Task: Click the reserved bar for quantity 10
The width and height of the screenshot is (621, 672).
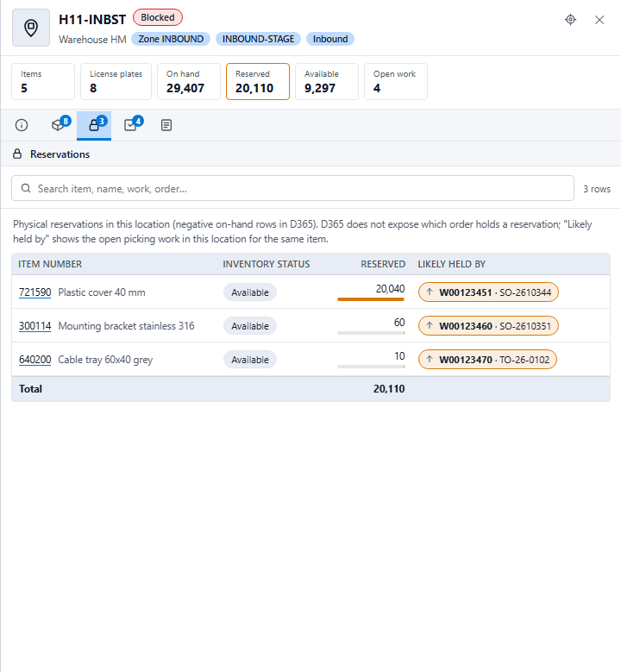Action: pos(371,367)
